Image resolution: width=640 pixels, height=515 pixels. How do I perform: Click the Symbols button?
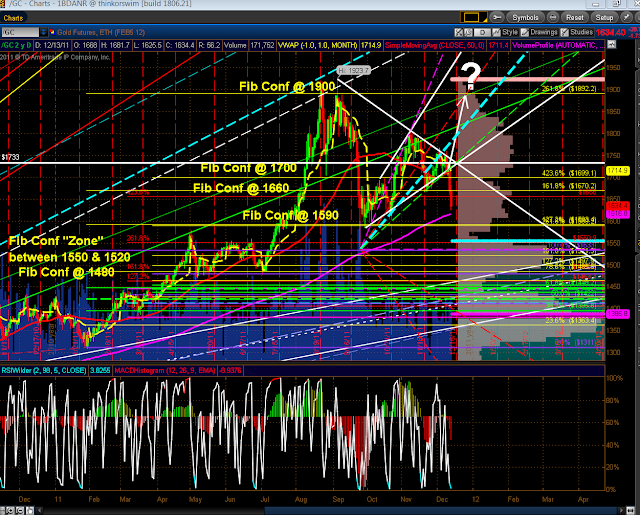coord(526,17)
